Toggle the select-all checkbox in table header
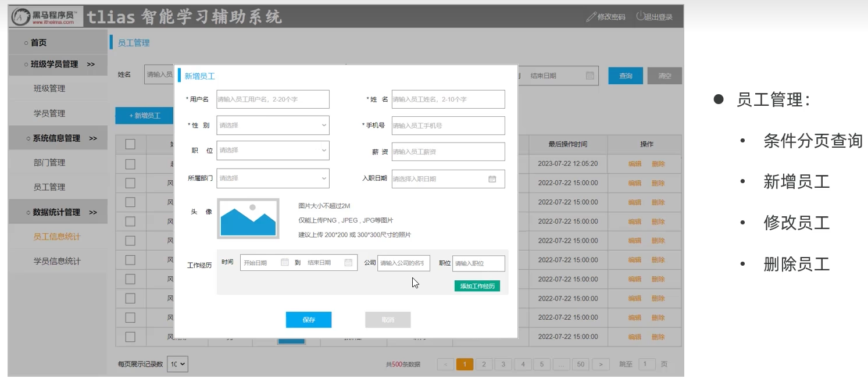868x382 pixels. pyautogui.click(x=130, y=144)
